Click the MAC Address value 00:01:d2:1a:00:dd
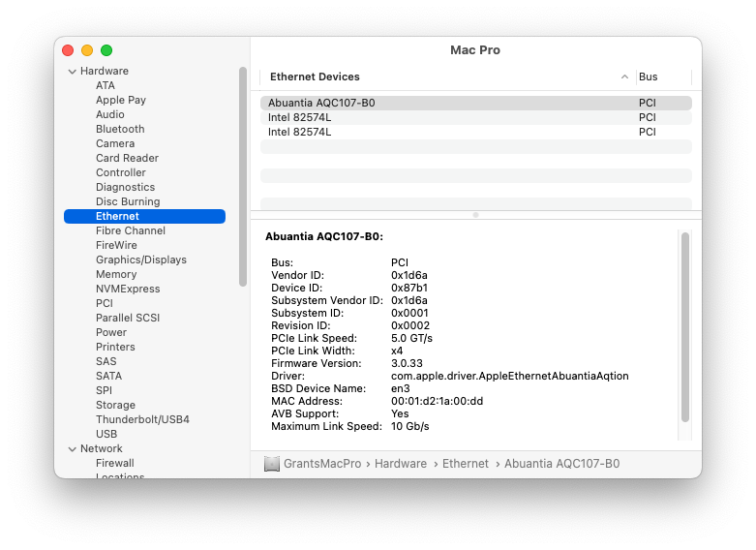Viewport: 756px width, 550px height. (x=437, y=401)
